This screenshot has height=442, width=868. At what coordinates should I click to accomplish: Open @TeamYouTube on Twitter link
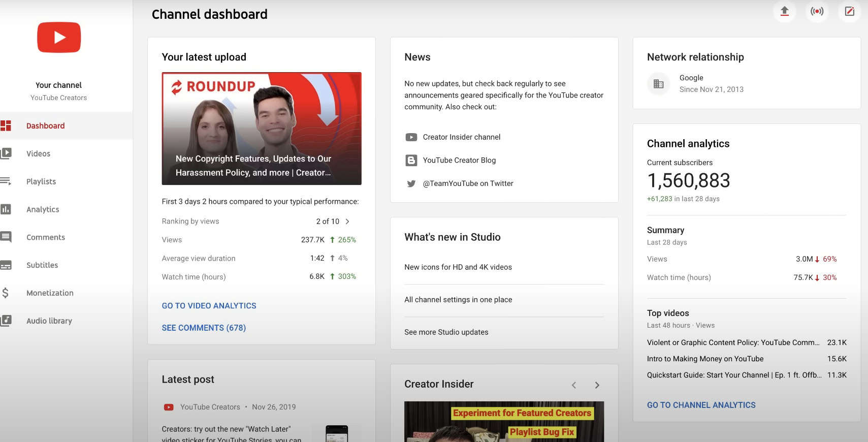tap(468, 183)
